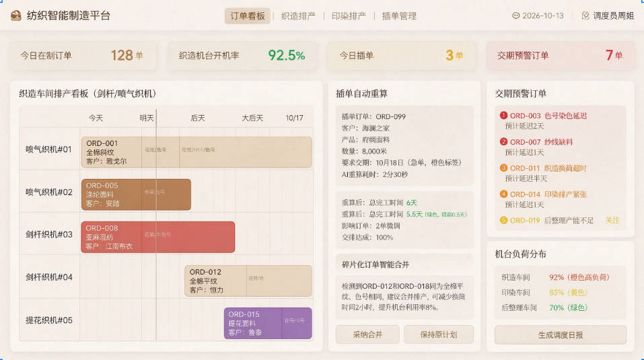
Task: Click the ORD-007 纱线缺料 warning
Action: pyautogui.click(x=541, y=142)
